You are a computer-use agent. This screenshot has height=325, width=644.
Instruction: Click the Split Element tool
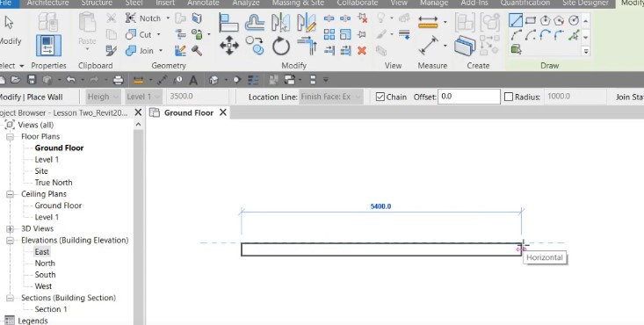pyautogui.click(x=329, y=18)
